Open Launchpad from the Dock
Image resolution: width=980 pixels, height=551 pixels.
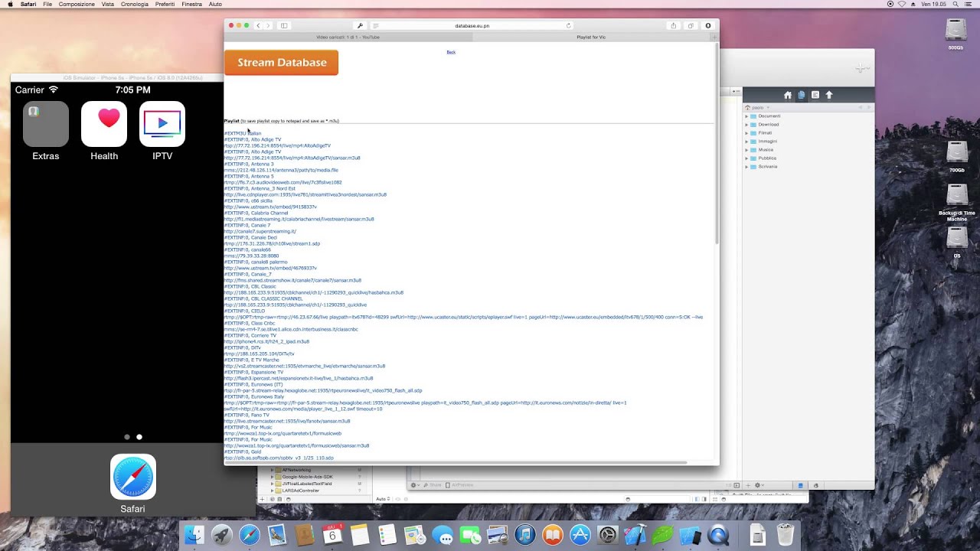point(222,535)
